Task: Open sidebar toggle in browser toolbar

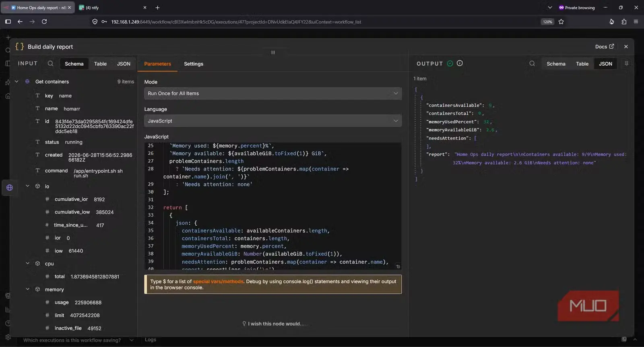Action: pyautogui.click(x=8, y=22)
